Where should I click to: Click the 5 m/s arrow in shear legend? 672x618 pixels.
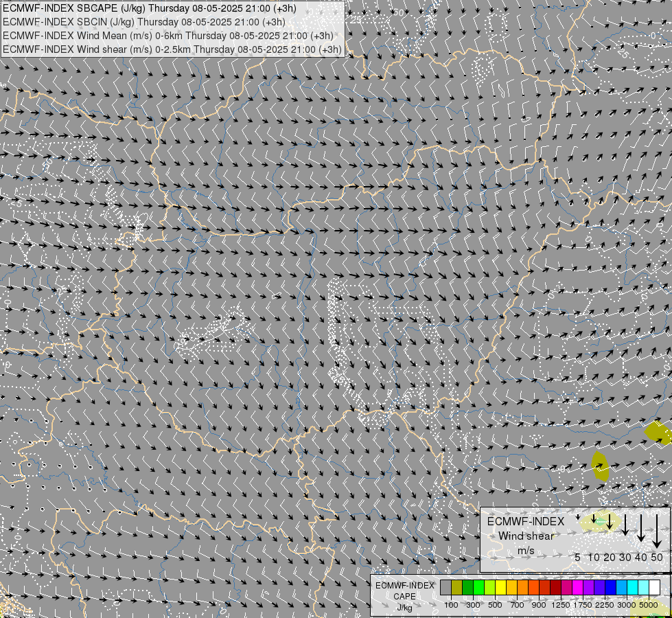578,517
